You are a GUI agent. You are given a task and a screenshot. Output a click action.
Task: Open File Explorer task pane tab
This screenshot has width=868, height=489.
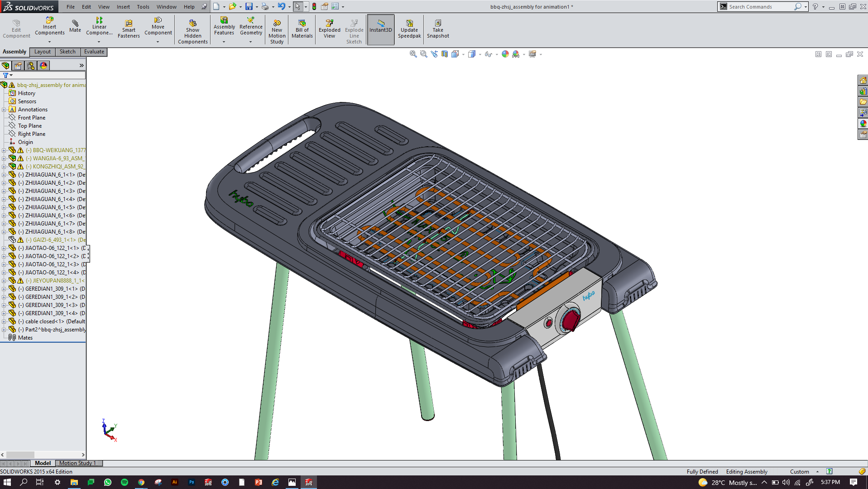point(863,102)
